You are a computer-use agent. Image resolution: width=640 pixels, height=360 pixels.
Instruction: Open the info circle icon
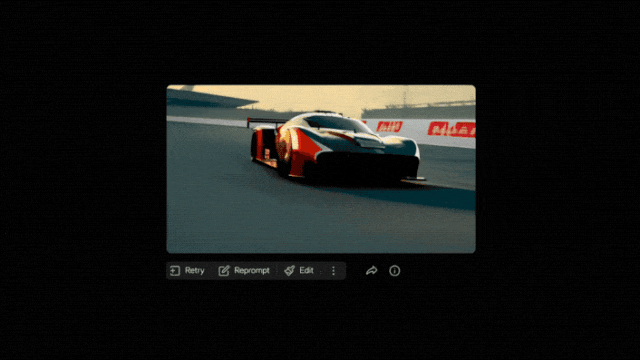pos(395,271)
